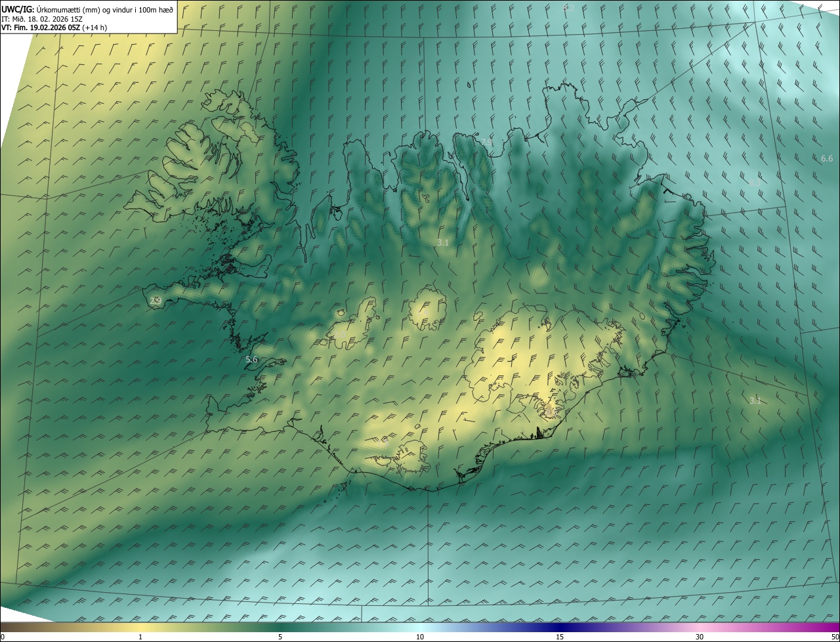The width and height of the screenshot is (840, 642).
Task: Click the "30" tick label on the colour scale
Action: [700, 637]
